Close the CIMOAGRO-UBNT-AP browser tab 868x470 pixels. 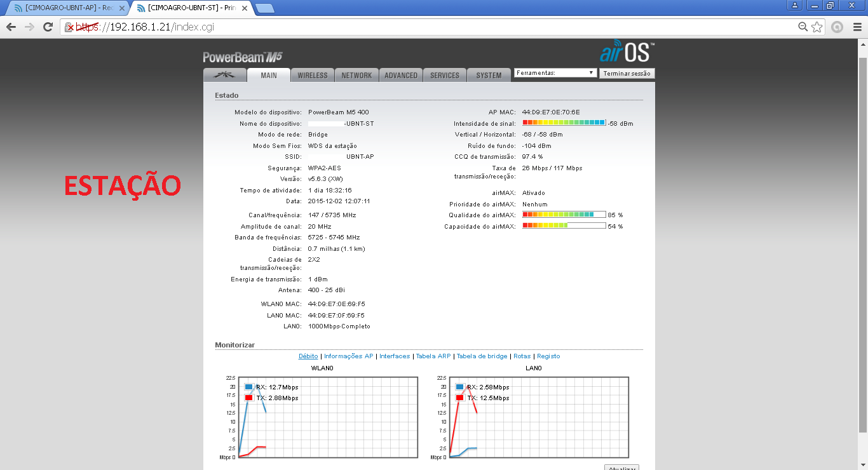point(122,8)
